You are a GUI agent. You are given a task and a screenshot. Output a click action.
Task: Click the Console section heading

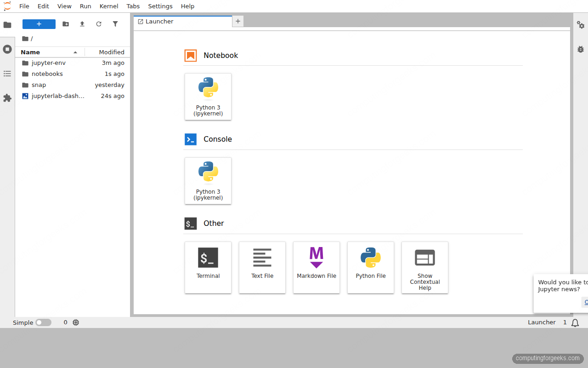[x=218, y=139]
